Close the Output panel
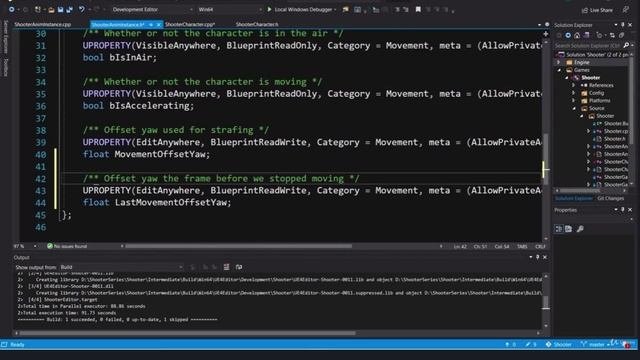Image resolution: width=640 pixels, height=360 pixels. click(544, 257)
